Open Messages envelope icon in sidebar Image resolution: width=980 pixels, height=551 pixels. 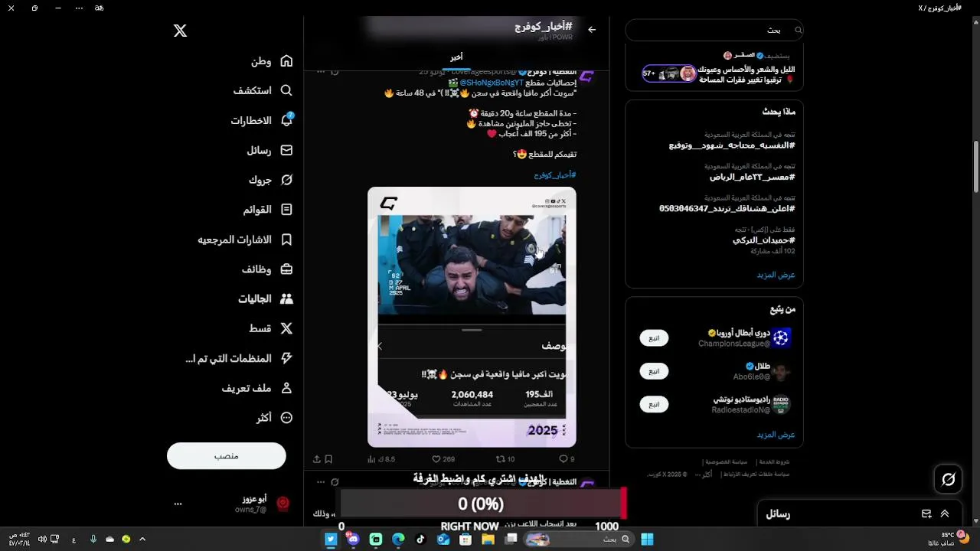tap(286, 151)
